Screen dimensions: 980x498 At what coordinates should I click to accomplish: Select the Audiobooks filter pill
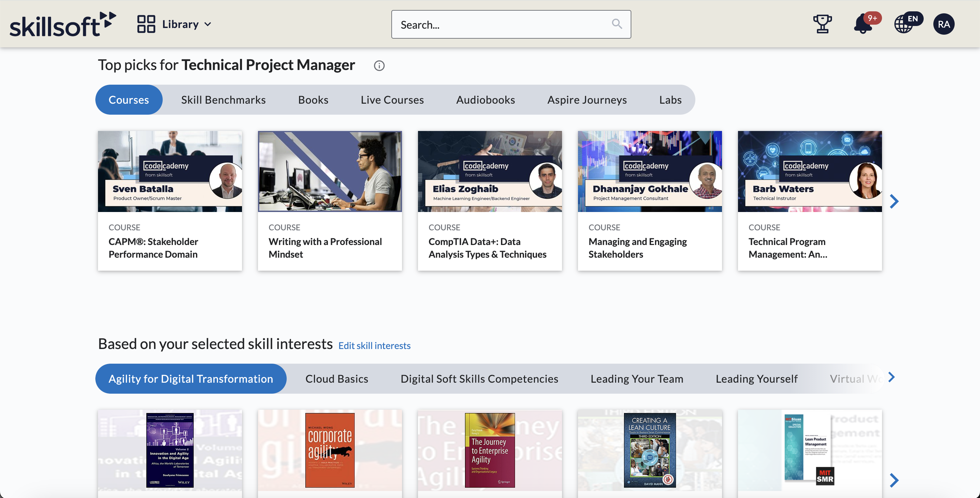[485, 99]
